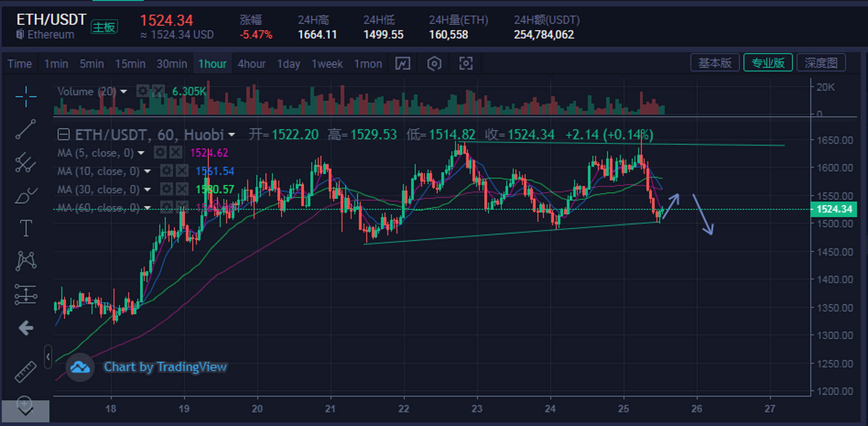Screen dimensions: 868x426
Task: Switch to 专业版 professional version
Action: click(x=768, y=63)
